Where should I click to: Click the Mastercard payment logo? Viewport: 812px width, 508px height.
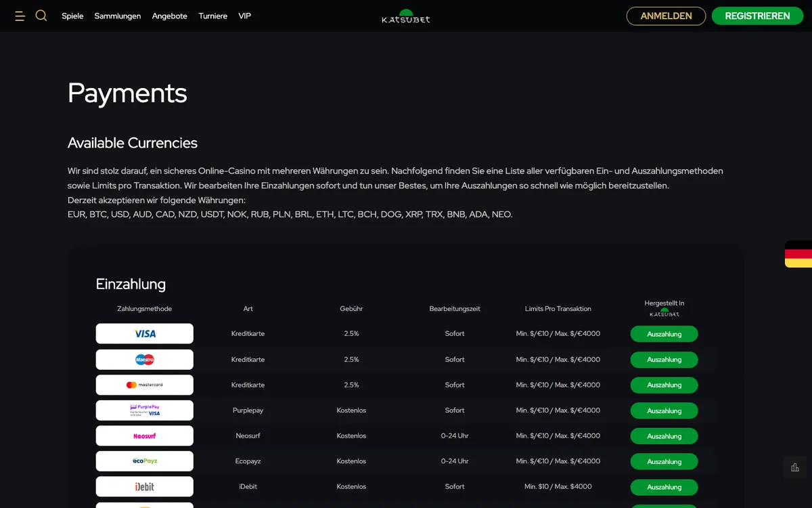coord(145,385)
